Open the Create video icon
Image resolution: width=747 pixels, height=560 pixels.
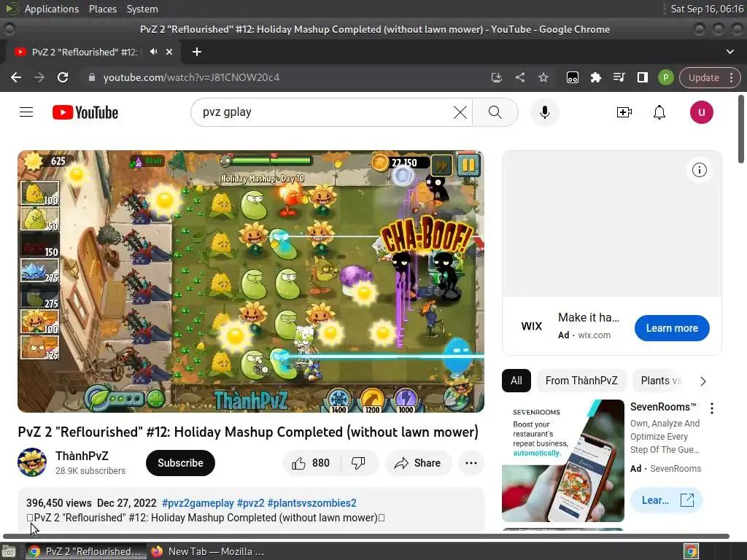point(624,112)
